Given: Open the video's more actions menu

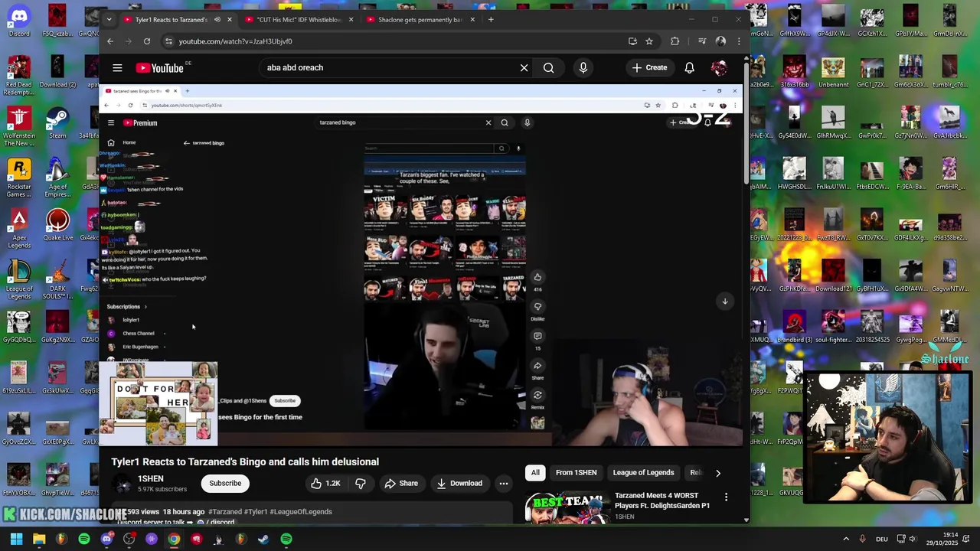Looking at the screenshot, I should point(503,484).
